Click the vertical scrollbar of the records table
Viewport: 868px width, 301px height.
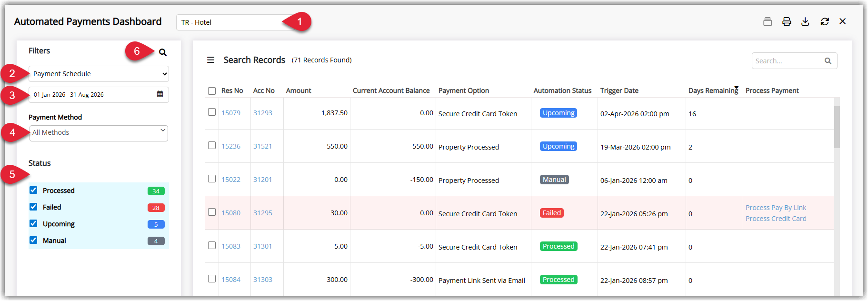[837, 127]
